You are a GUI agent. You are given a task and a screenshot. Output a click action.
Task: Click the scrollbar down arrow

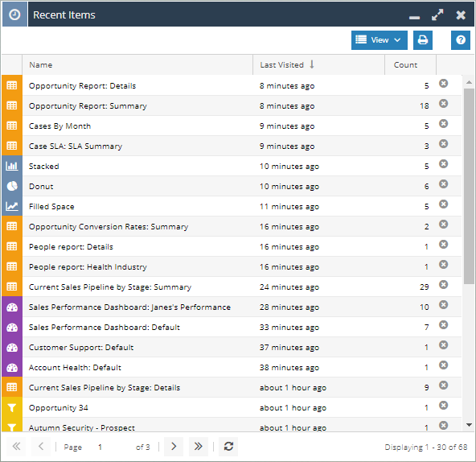[469, 425]
